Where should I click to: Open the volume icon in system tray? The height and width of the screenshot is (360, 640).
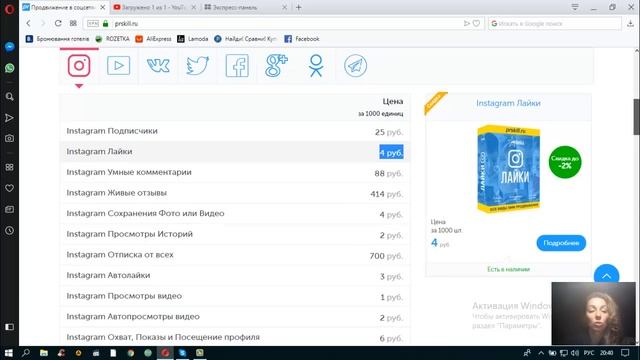coord(575,353)
